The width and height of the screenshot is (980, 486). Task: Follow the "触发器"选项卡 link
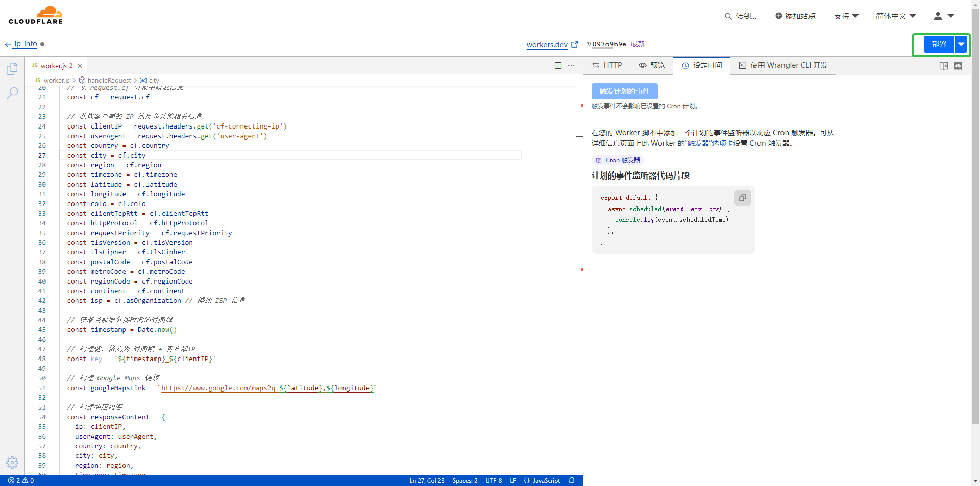click(709, 143)
